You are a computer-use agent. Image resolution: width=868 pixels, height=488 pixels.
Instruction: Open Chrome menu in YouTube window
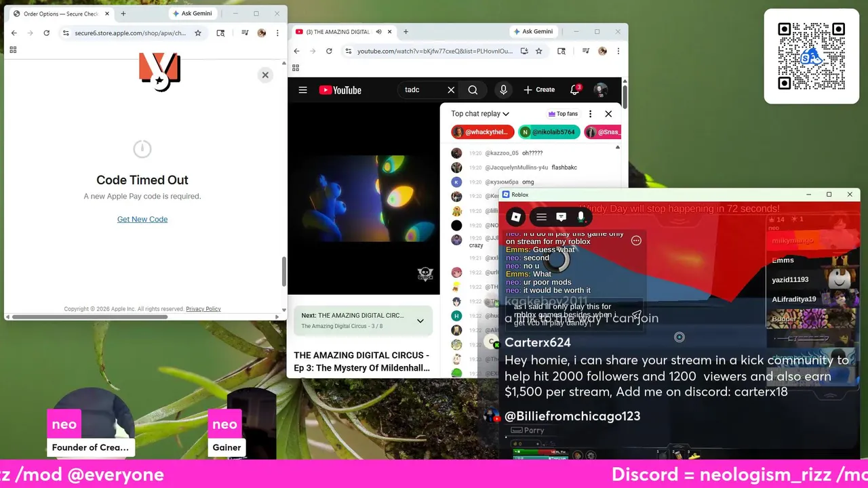(x=618, y=51)
